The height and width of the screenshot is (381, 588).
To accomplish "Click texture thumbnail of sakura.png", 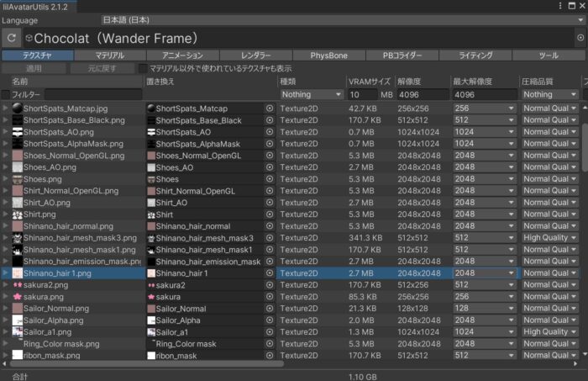I will coord(17,297).
